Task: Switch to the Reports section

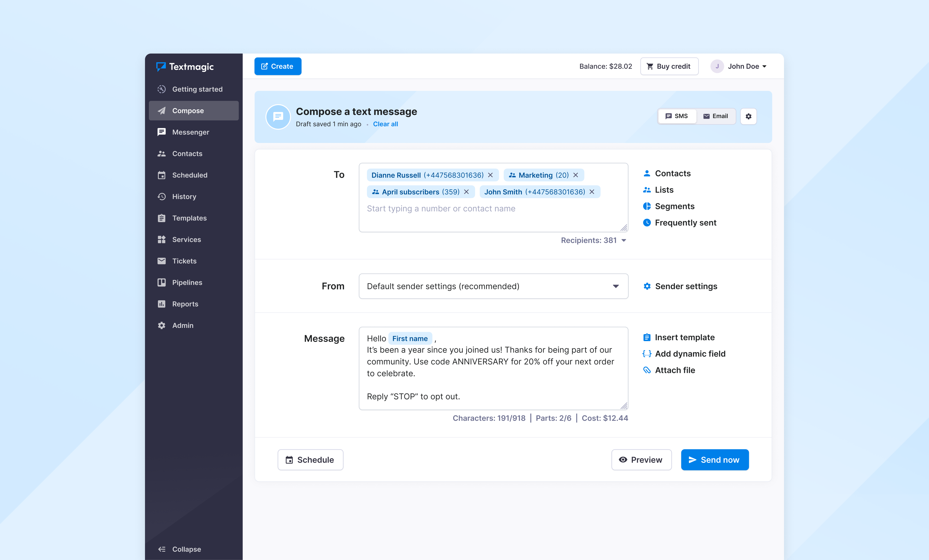Action: [x=162, y=304]
